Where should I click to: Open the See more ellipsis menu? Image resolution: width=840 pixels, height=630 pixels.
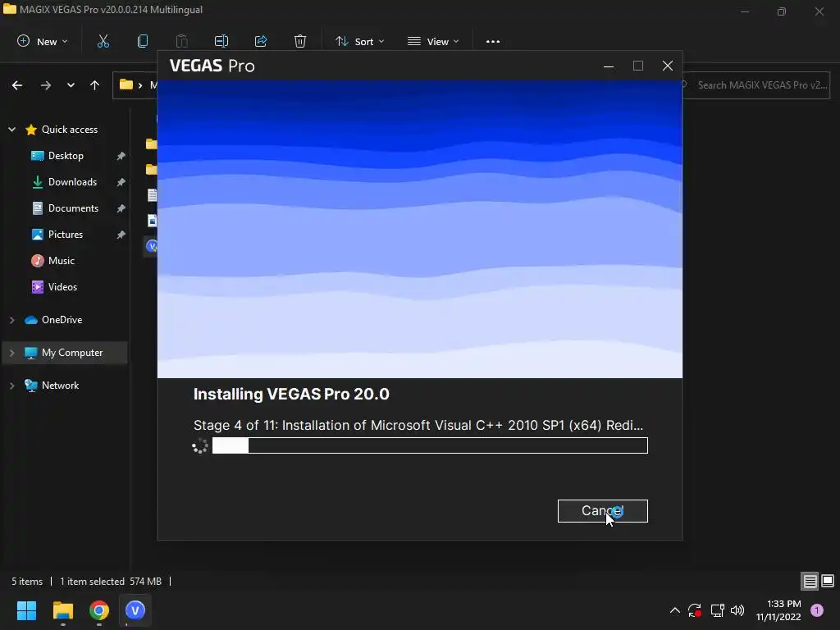pyautogui.click(x=493, y=41)
